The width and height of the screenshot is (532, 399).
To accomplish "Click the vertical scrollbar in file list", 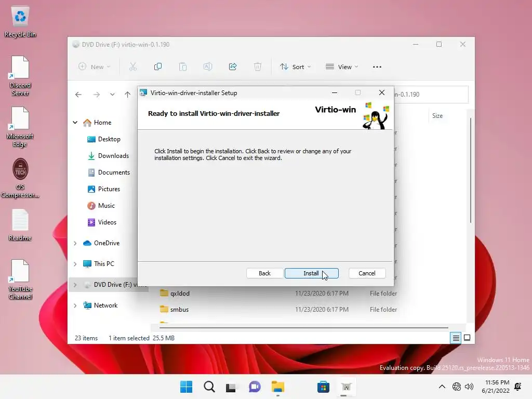I will pos(471,170).
